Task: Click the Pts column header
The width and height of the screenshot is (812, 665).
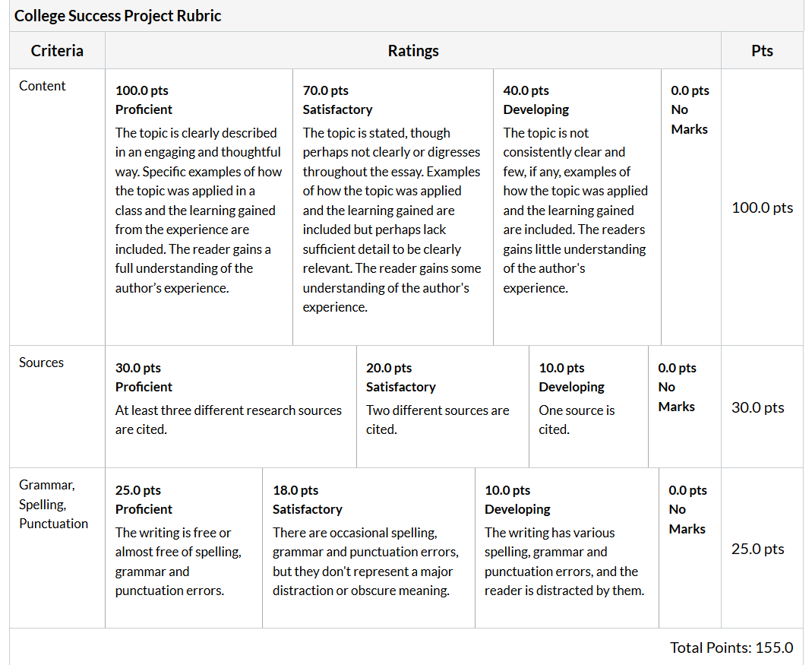Action: [x=762, y=51]
